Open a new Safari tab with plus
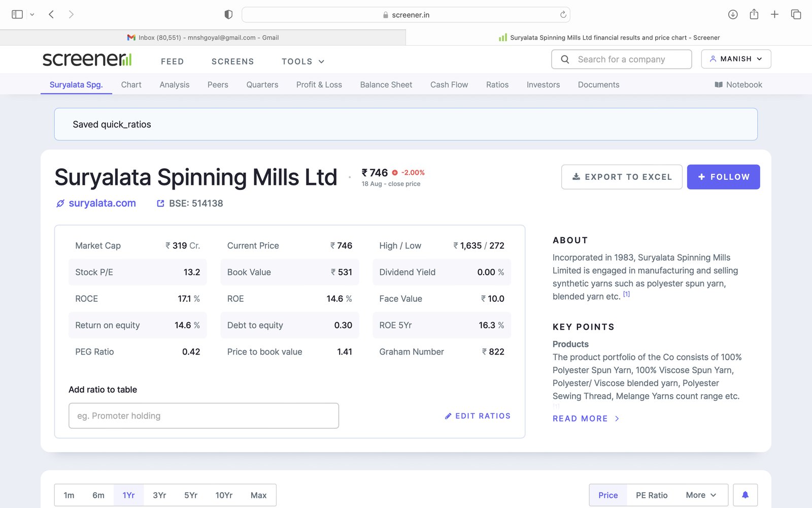Screen dimensions: 812x508 [x=774, y=15]
